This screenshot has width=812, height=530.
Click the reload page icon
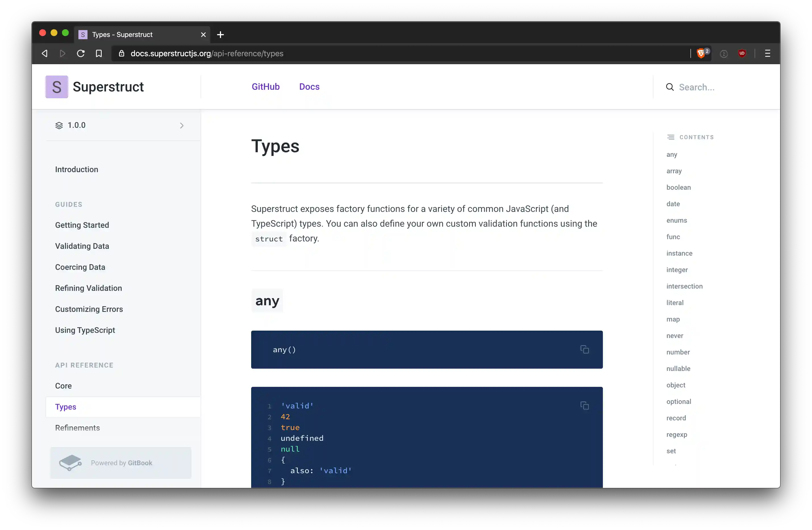point(80,53)
